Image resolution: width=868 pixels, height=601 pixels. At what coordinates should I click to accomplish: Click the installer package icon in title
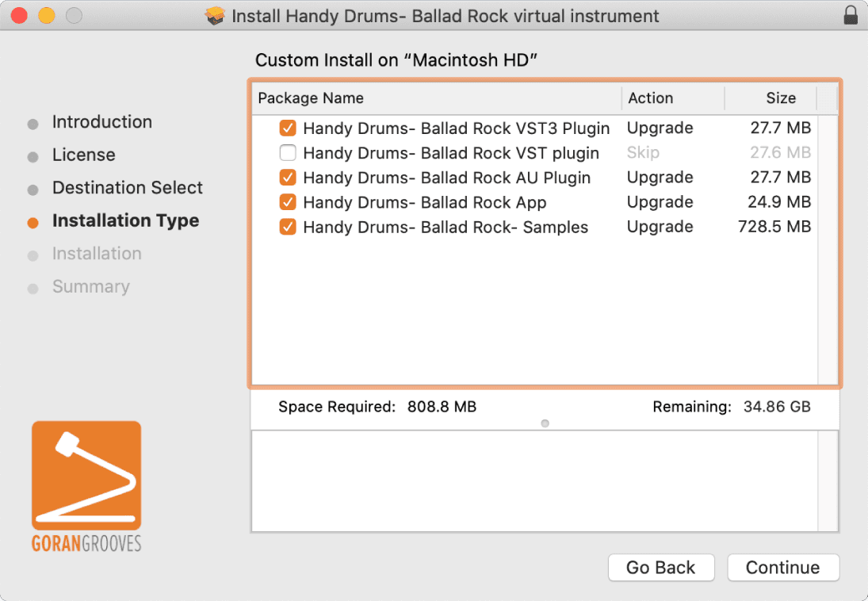click(215, 16)
